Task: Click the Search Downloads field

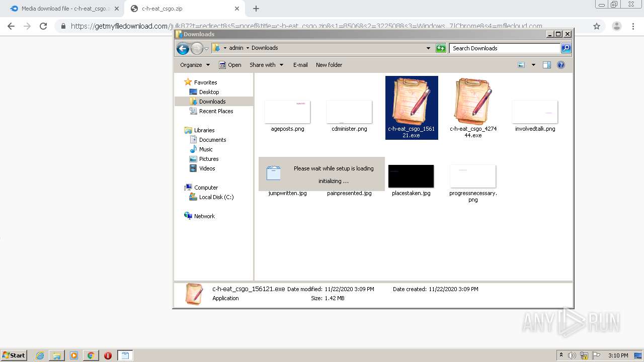Action: [505, 48]
